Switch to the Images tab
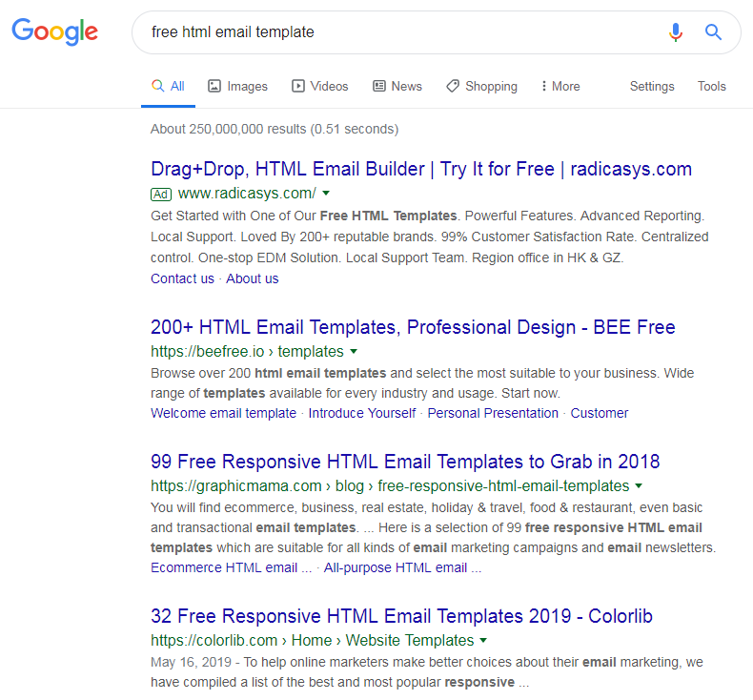 click(x=237, y=87)
